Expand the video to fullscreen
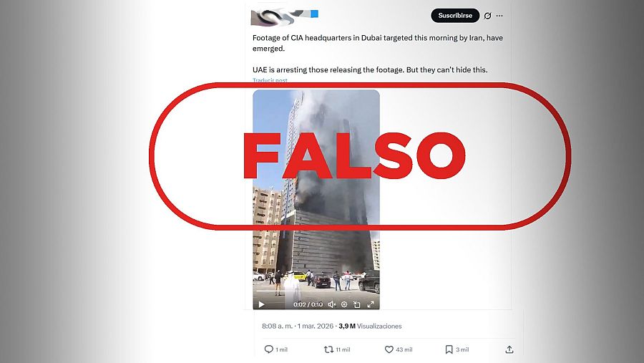 coord(371,304)
